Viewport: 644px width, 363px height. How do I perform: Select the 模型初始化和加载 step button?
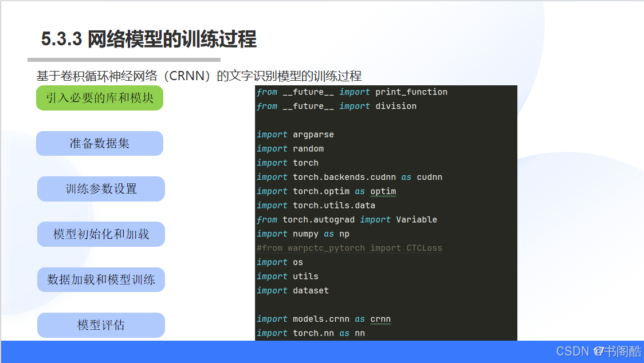(101, 234)
